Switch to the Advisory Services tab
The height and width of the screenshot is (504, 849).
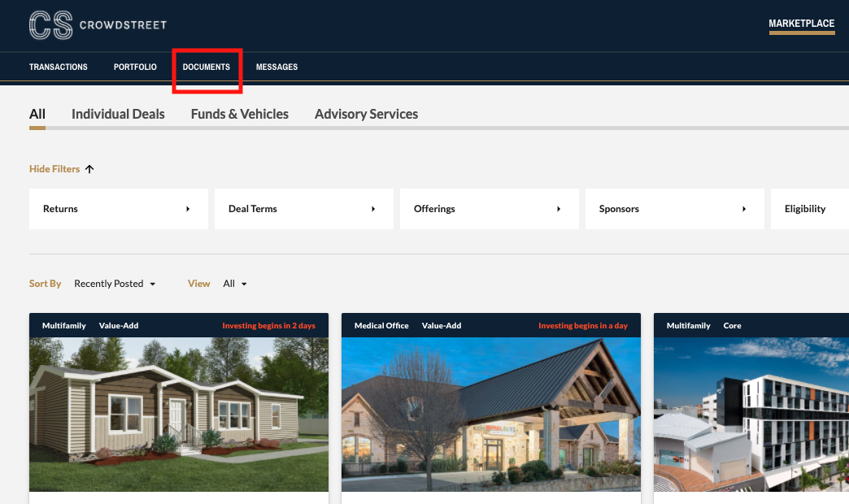(367, 115)
